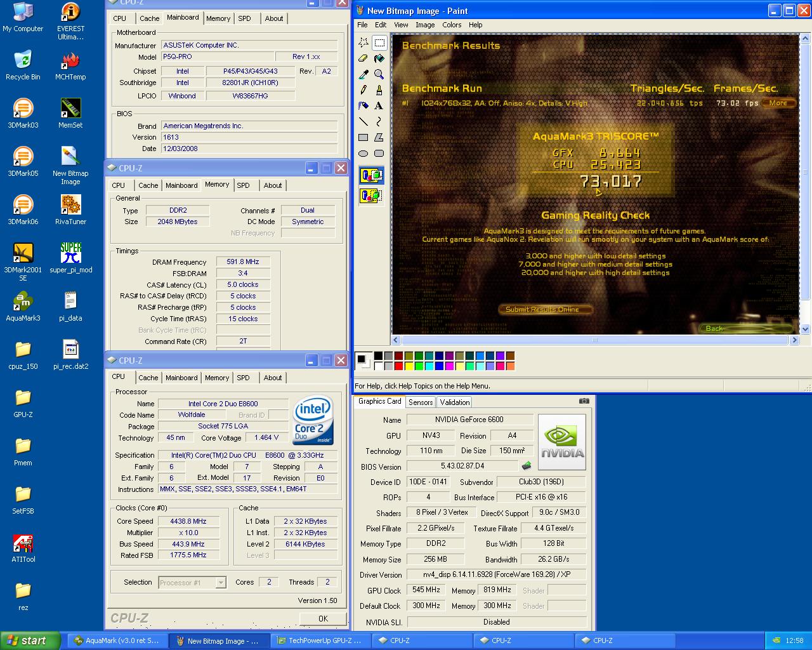
Task: Switch to New Bitmap Image taskbar button
Action: click(x=219, y=640)
